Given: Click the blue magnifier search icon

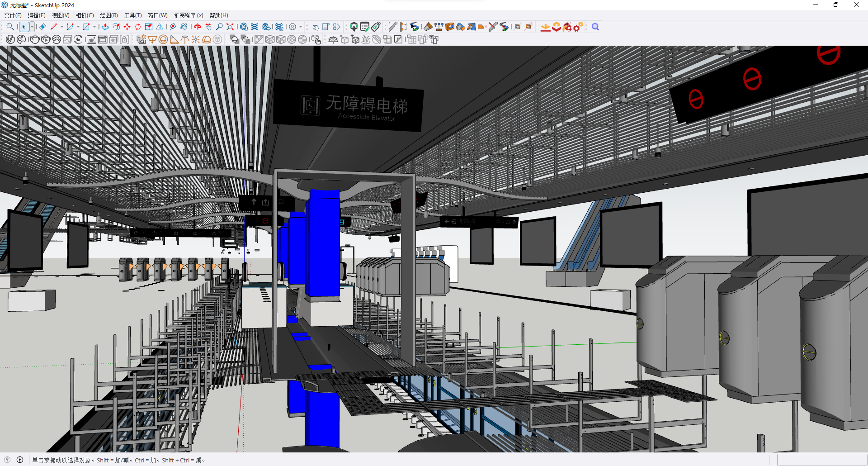Looking at the screenshot, I should point(595,27).
